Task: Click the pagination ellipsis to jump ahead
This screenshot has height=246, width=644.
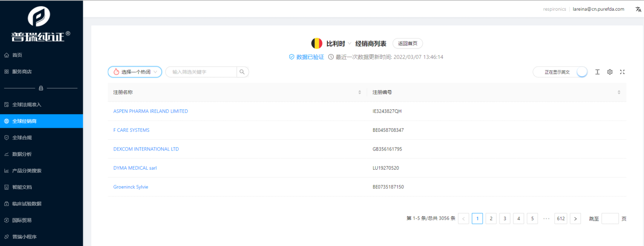Action: click(x=546, y=218)
